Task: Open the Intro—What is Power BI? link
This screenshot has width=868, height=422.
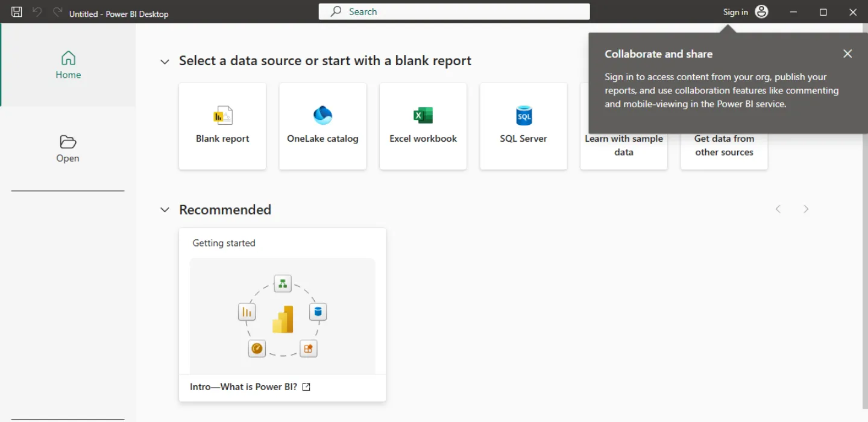Action: 244,387
